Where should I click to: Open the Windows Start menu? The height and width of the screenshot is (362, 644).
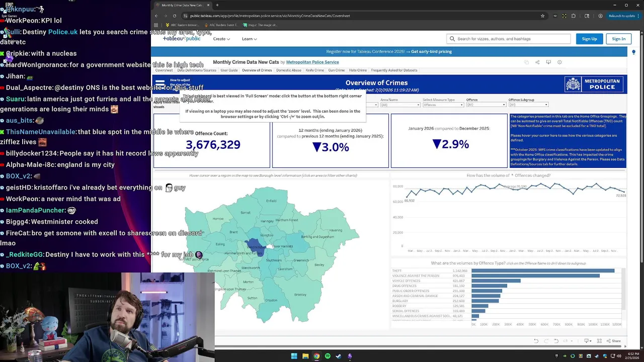point(294,356)
